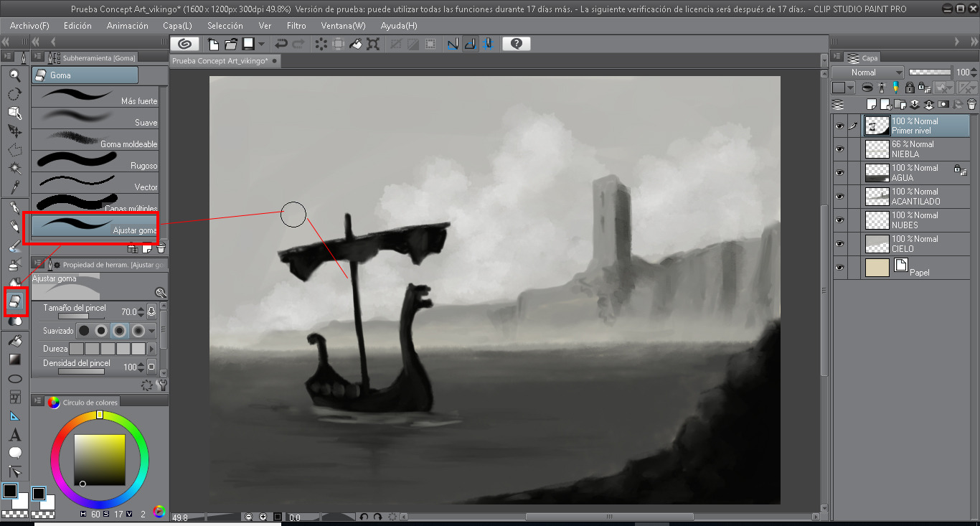
Task: Delete the layer with the trash icon
Action: point(971,105)
